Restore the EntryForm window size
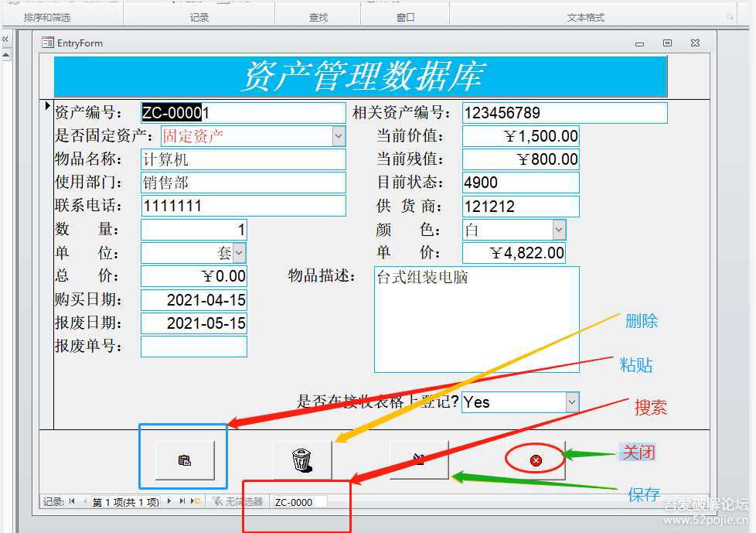756x533 pixels. (667, 43)
